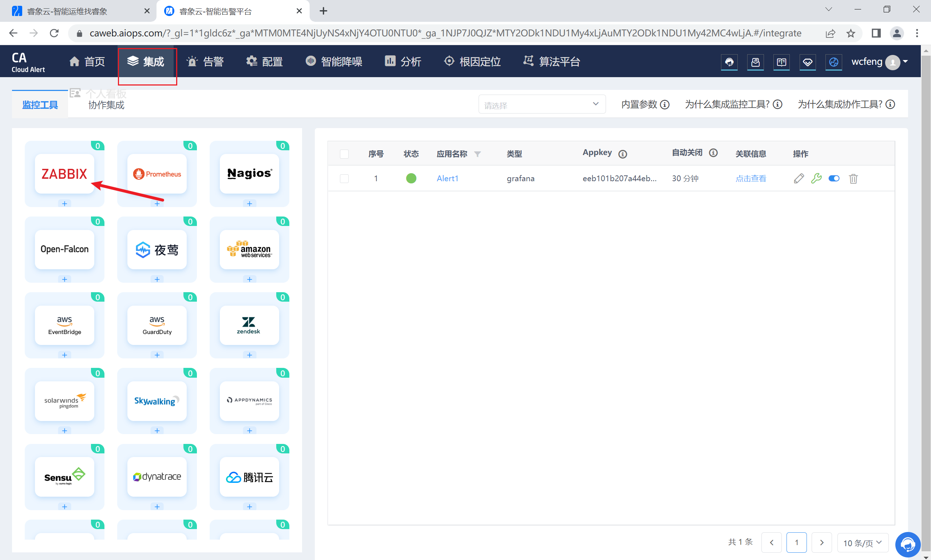This screenshot has height=560, width=931.
Task: Delete the Alert1 row via trash icon
Action: coord(853,179)
